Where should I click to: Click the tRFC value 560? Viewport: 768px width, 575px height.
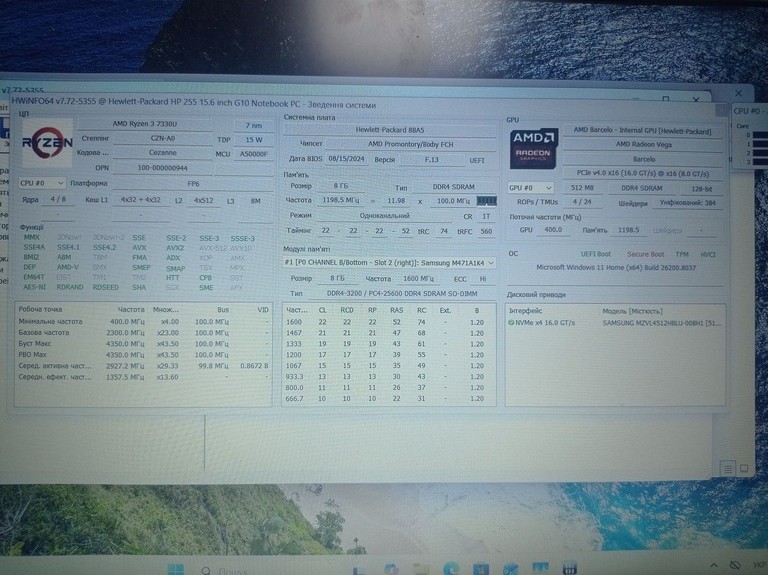click(x=486, y=231)
